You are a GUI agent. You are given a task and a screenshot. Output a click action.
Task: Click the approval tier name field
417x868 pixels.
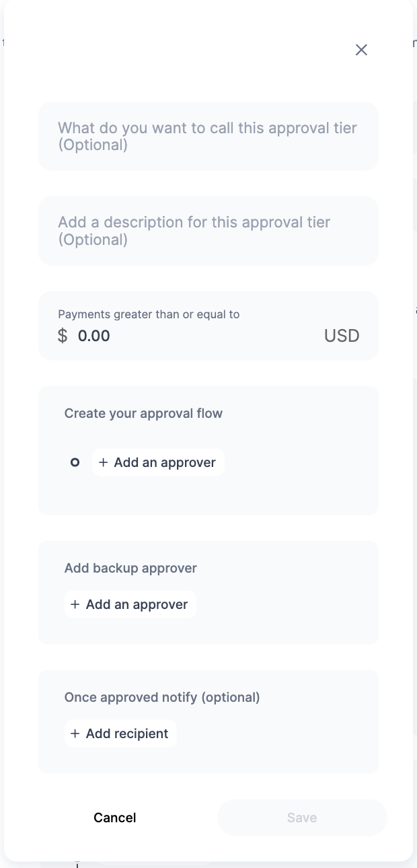click(208, 136)
